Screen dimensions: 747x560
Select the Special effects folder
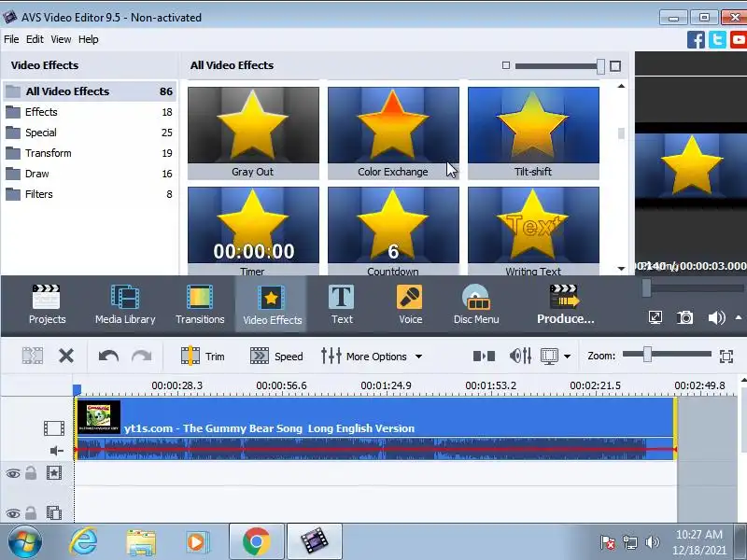coord(90,133)
